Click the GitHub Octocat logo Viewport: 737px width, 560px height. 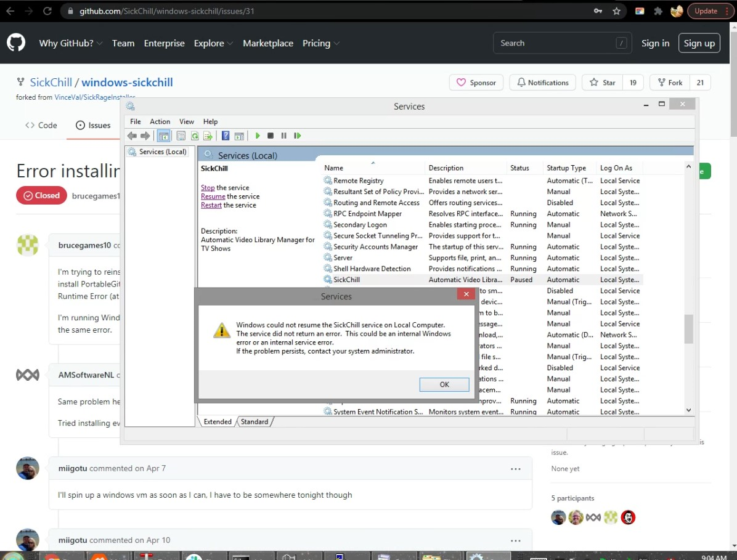coord(16,43)
